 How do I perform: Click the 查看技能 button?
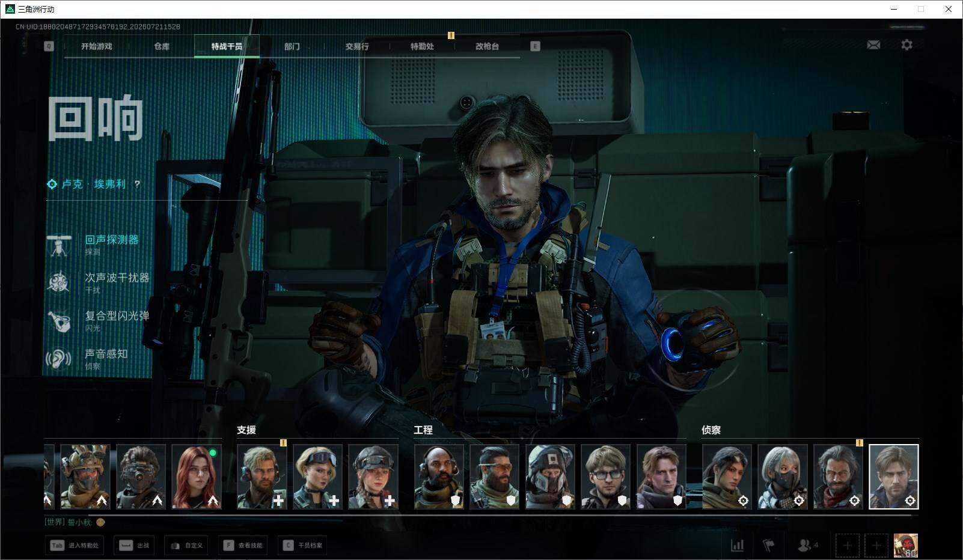[x=243, y=546]
